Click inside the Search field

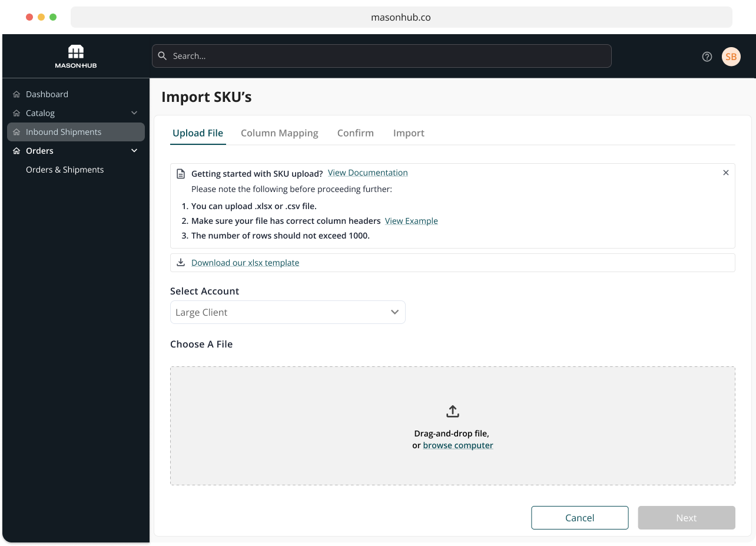[382, 56]
